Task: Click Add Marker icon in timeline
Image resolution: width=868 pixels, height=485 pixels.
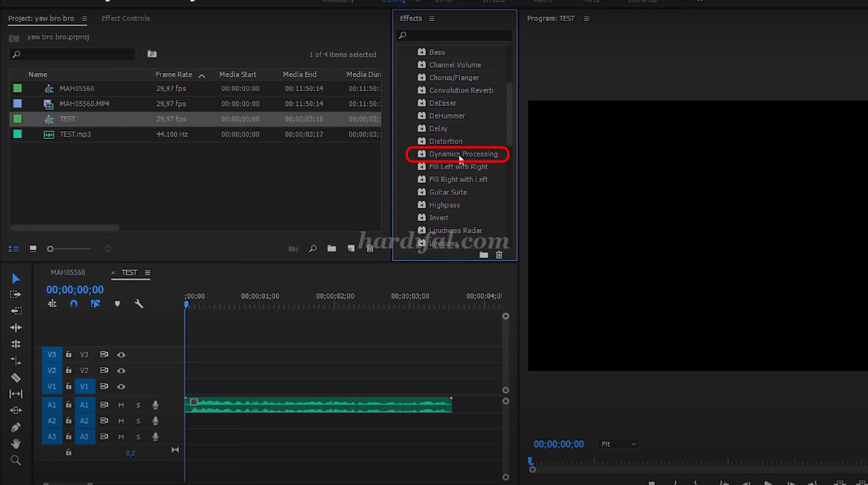Action: coord(117,304)
